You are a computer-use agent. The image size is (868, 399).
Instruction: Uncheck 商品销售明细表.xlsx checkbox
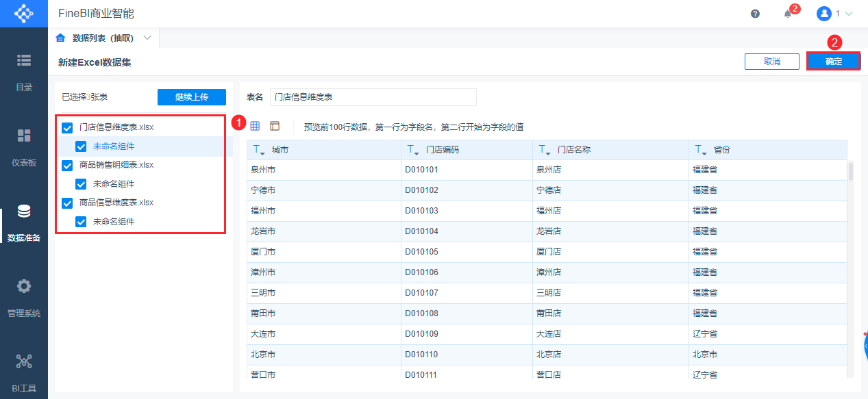[67, 165]
